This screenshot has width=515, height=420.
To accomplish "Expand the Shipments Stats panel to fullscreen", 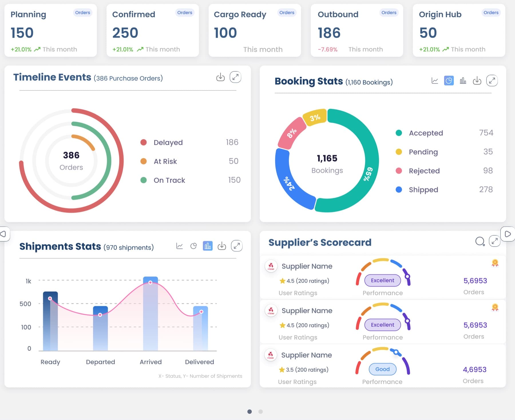I will point(237,246).
